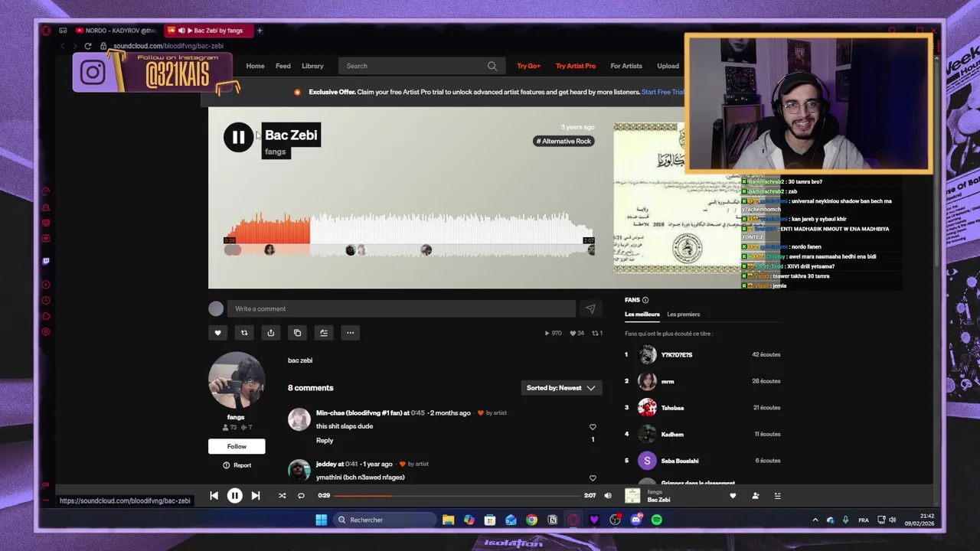Open the Twitch icon in Opera sidebar

46,261
